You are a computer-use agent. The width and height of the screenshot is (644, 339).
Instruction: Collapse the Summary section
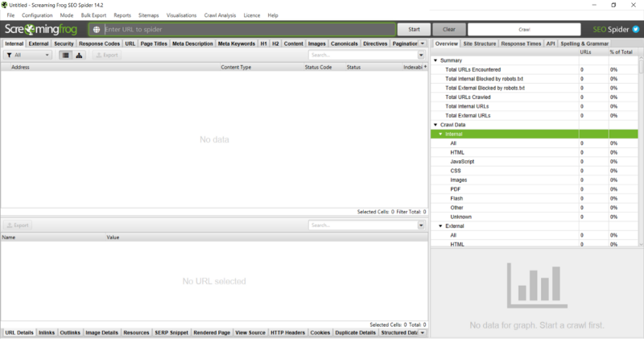[436, 60]
